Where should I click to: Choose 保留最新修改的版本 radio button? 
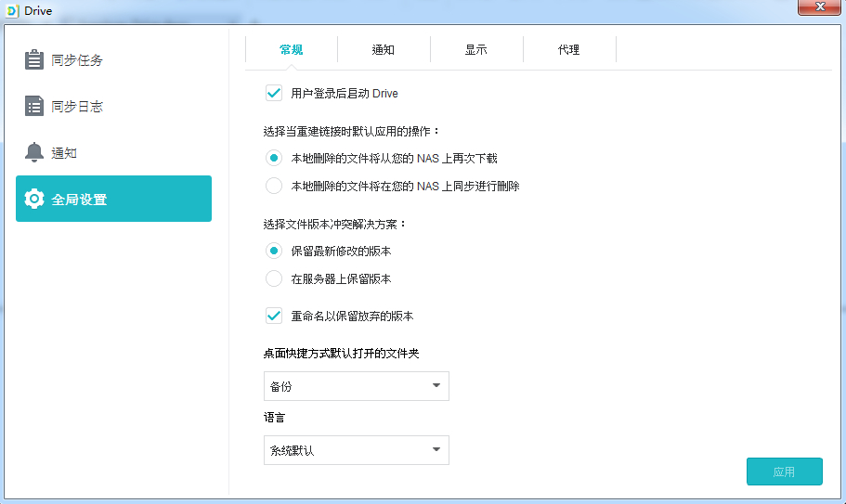(x=274, y=251)
